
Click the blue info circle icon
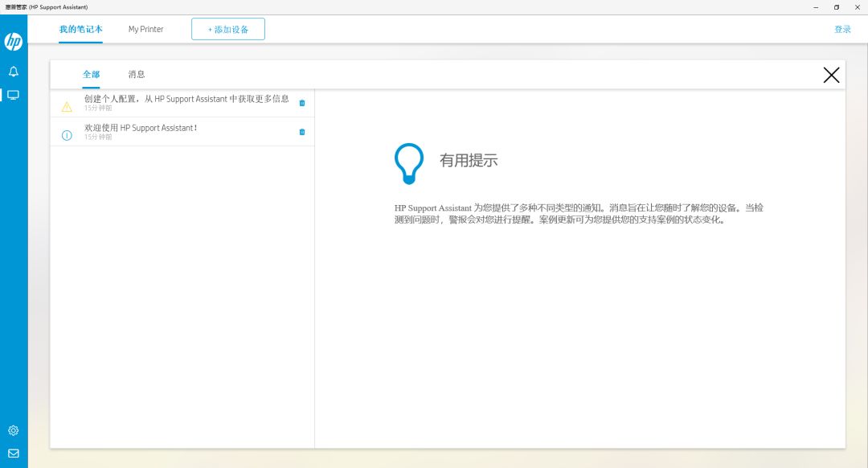tap(67, 135)
